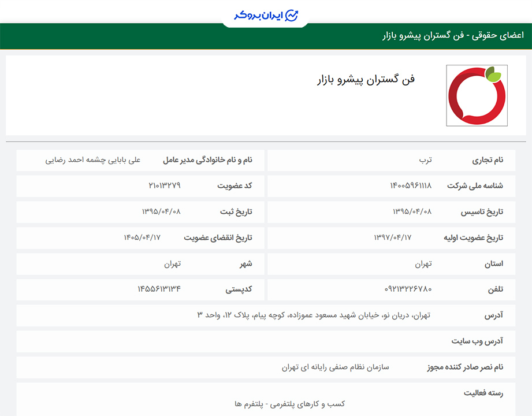Open the red apple company logo thumbnail
The height and width of the screenshot is (416, 532).
[477, 95]
